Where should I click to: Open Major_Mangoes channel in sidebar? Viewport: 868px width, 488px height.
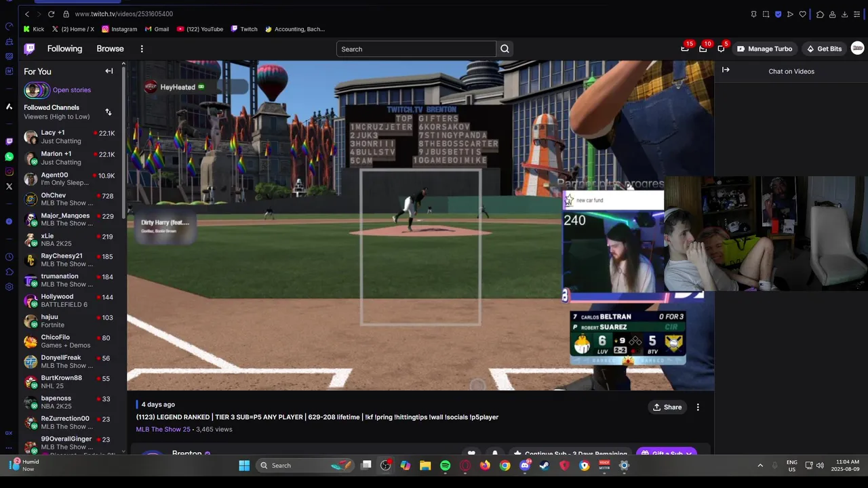tap(70, 219)
